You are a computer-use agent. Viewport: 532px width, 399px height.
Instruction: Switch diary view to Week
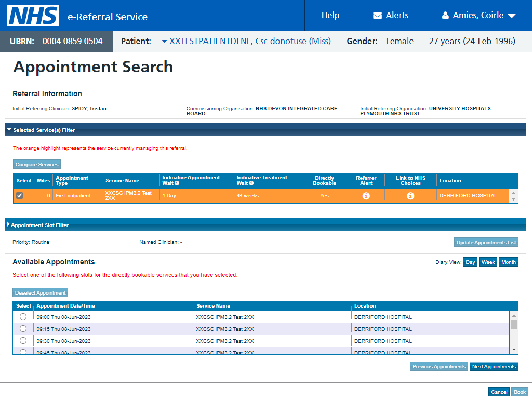[488, 262]
